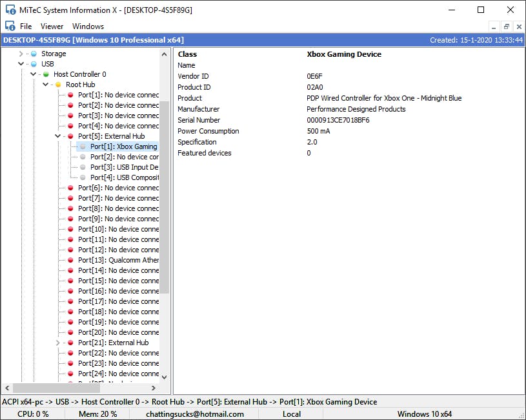
Task: Click red icon of Port[24]
Action: pos(70,374)
